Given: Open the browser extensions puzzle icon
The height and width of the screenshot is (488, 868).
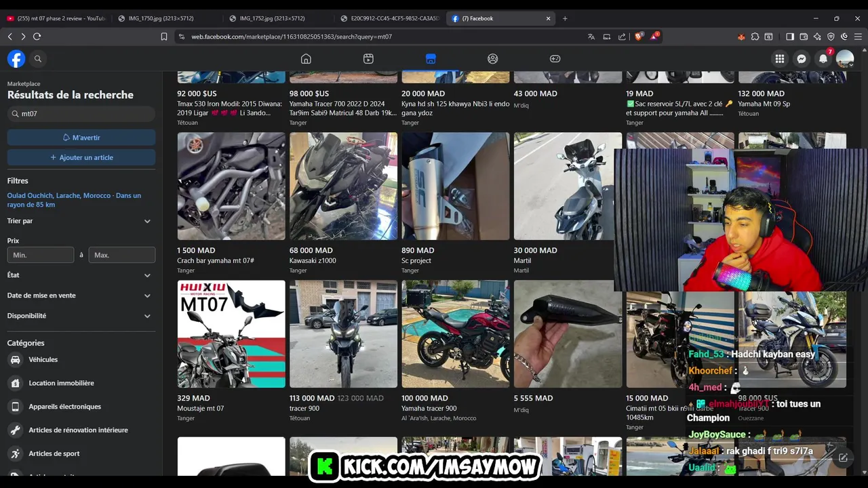Looking at the screenshot, I should pos(755,37).
